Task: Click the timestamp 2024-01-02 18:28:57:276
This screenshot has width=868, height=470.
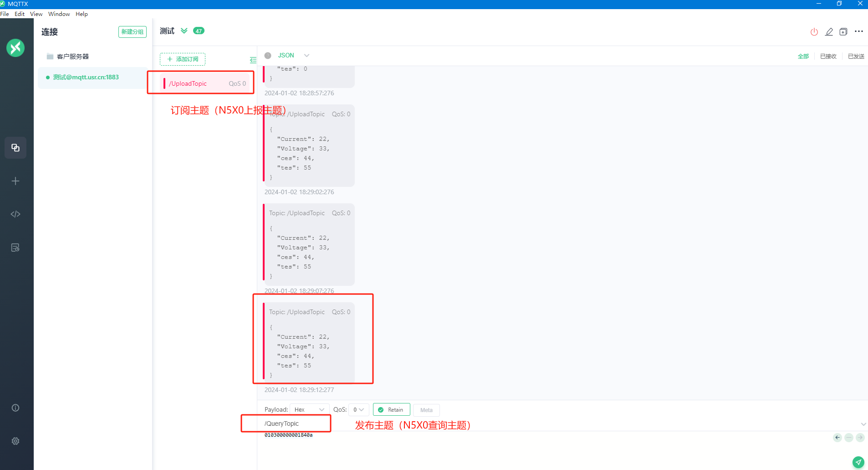Action: click(x=299, y=93)
